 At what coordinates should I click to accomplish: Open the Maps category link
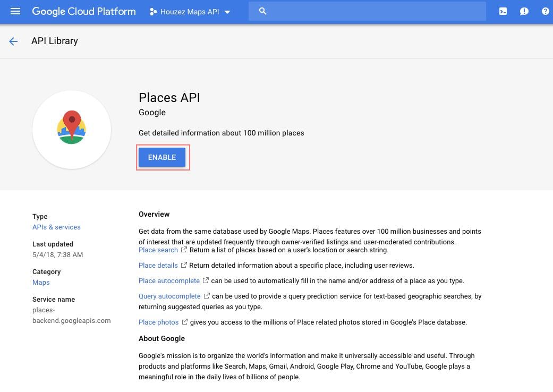coord(41,283)
